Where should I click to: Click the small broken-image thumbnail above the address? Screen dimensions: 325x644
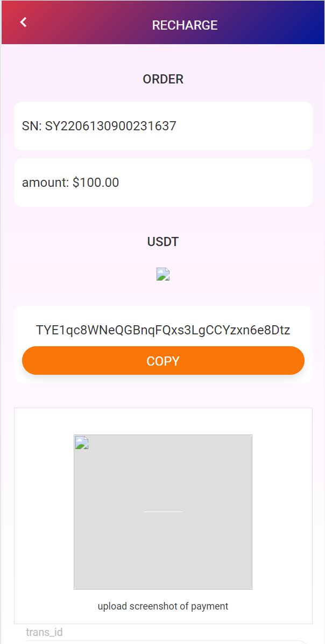tap(163, 274)
